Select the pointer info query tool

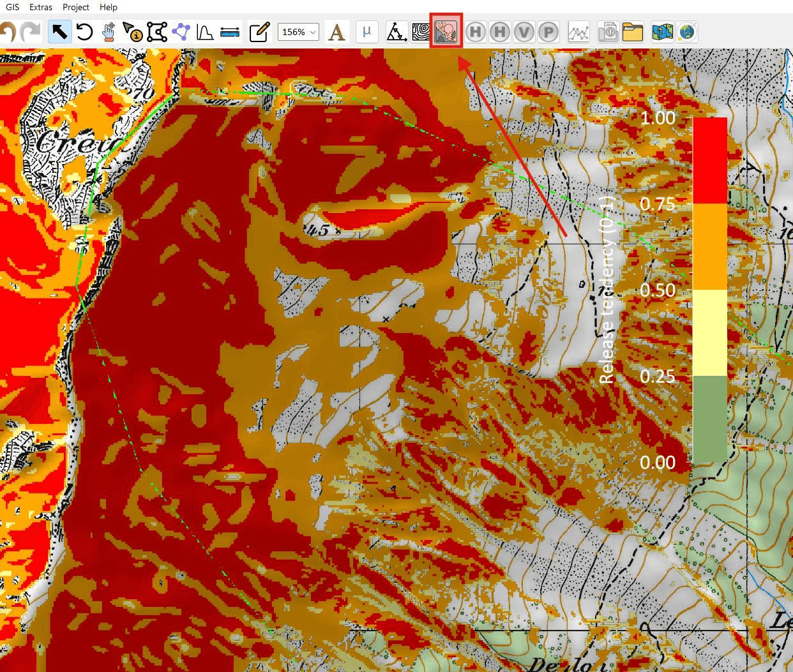pyautogui.click(x=132, y=31)
